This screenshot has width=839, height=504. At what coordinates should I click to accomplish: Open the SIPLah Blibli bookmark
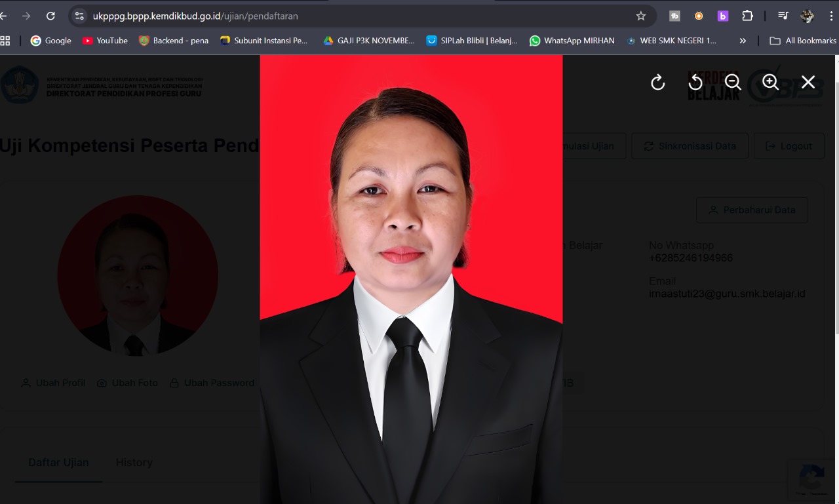pyautogui.click(x=472, y=41)
